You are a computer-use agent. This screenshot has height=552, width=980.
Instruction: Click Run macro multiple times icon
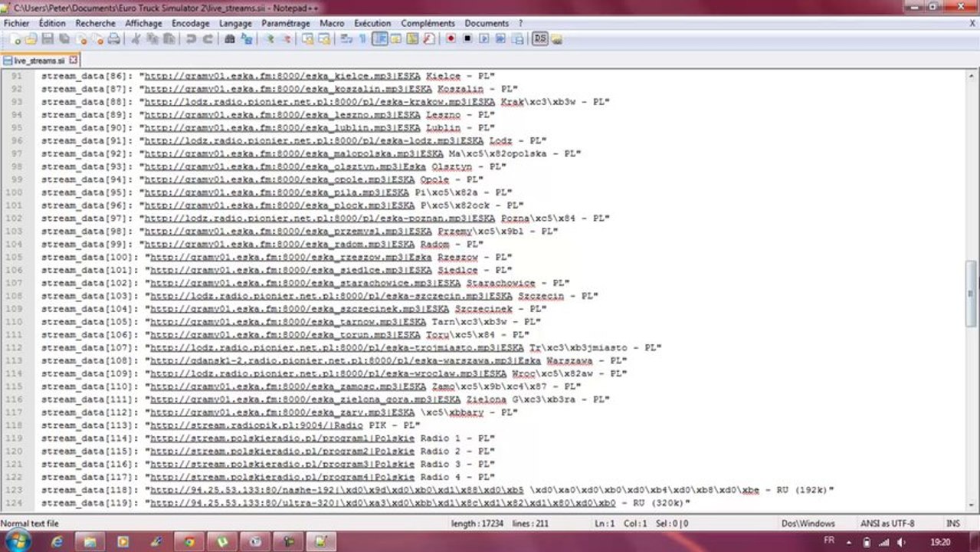[501, 38]
